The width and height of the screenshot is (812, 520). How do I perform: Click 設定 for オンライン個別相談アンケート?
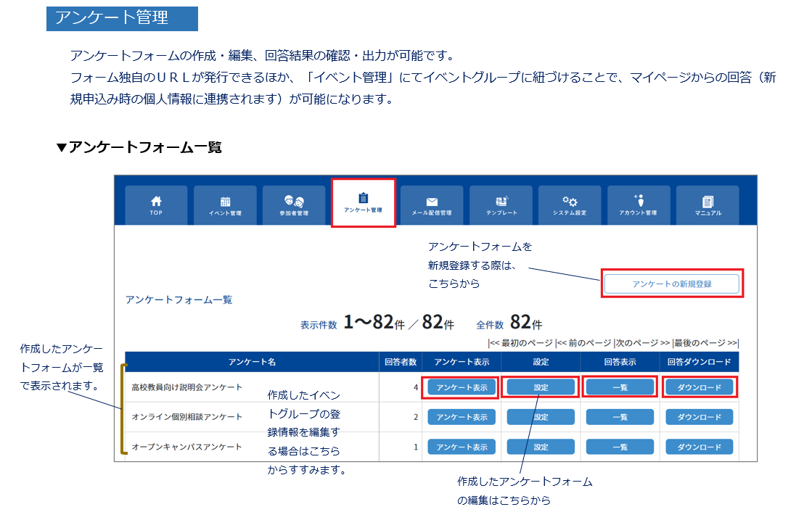541,417
